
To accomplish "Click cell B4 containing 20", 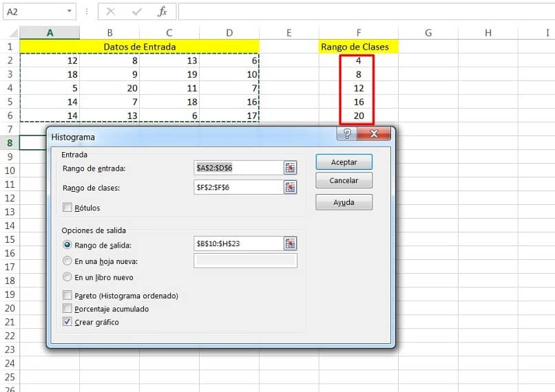I will tap(109, 88).
